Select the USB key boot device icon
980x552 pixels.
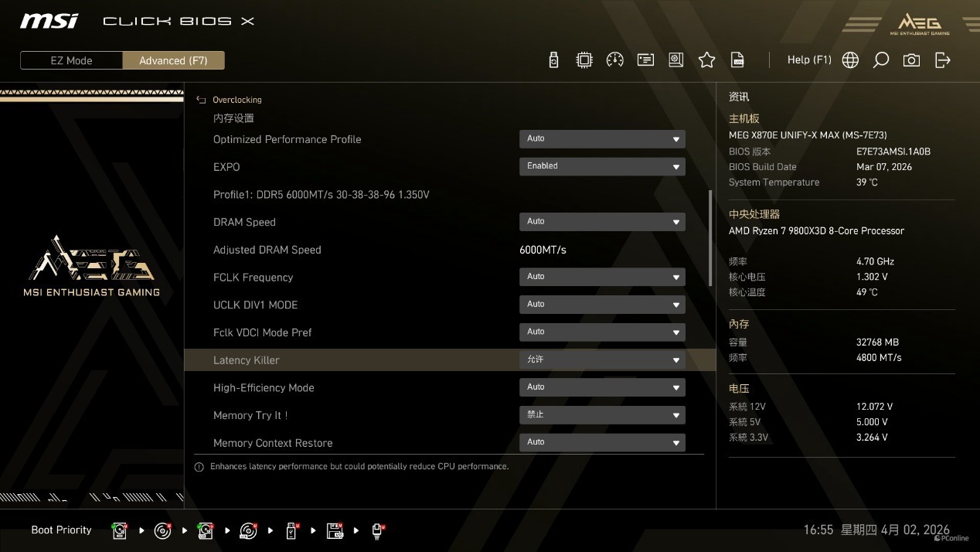[x=291, y=530]
